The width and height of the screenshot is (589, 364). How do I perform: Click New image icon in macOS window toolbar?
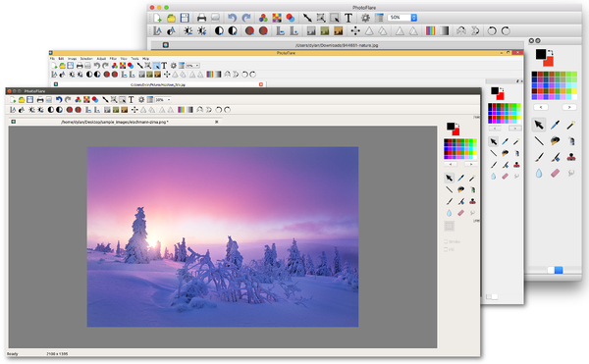(157, 18)
